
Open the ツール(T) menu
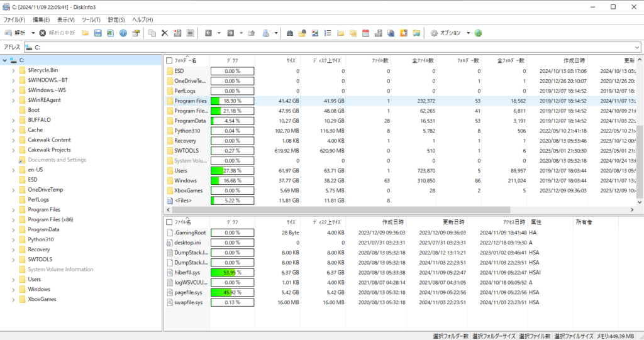(91, 19)
